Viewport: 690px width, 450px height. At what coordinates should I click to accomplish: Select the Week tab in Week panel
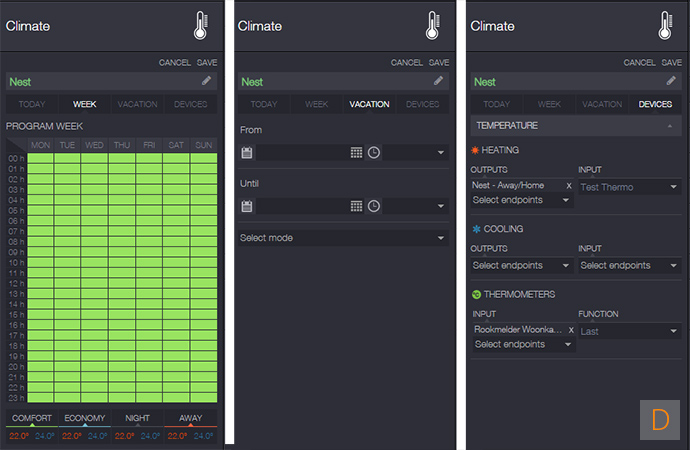point(84,104)
